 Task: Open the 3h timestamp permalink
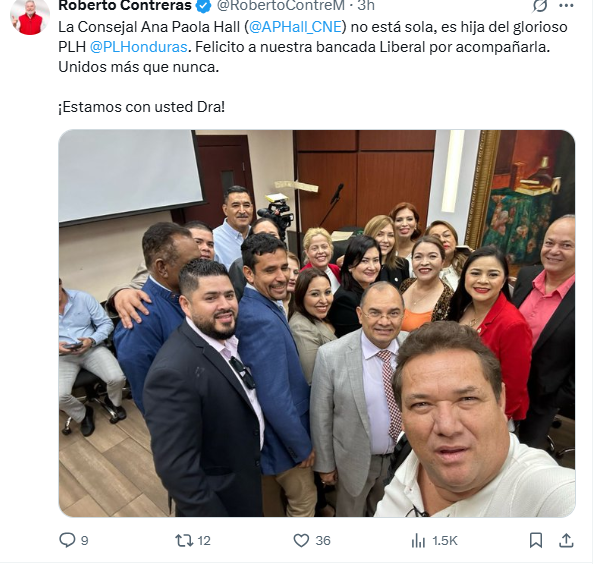pos(366,5)
